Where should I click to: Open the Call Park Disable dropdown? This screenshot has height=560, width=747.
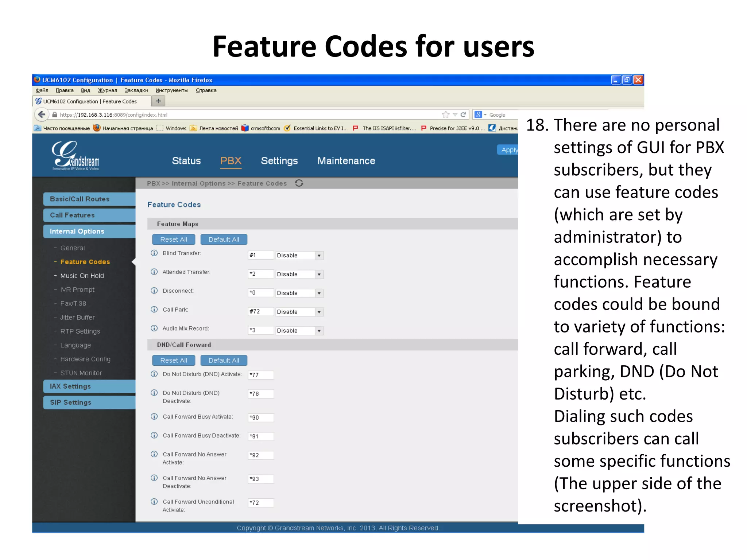(299, 312)
